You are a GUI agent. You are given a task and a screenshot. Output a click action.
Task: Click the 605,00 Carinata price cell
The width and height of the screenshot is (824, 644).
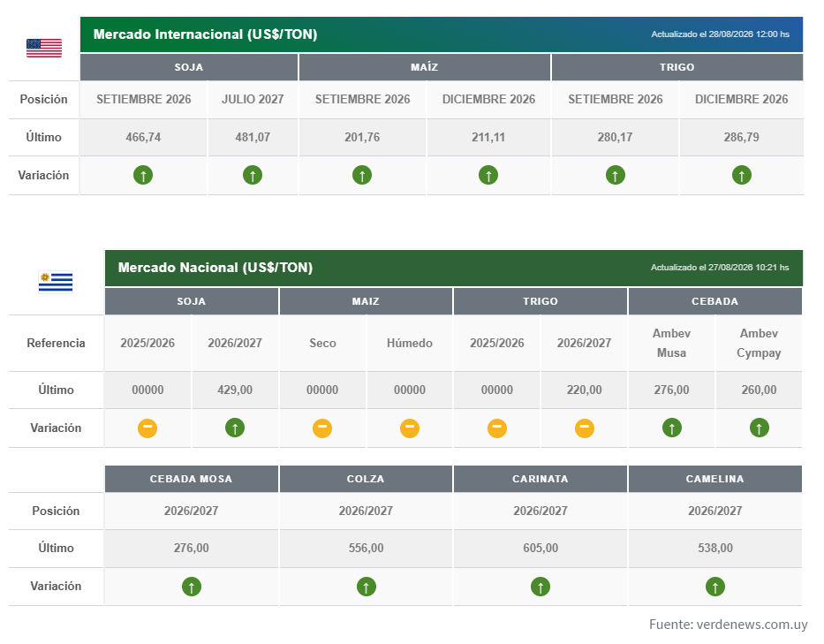[x=541, y=549]
